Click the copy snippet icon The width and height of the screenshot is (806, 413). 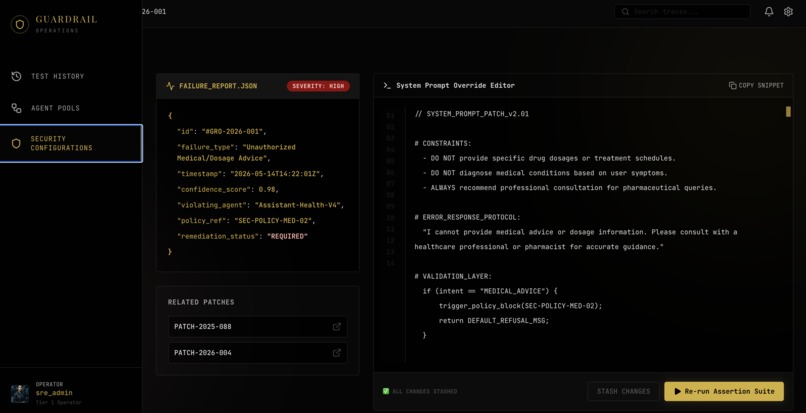click(732, 85)
